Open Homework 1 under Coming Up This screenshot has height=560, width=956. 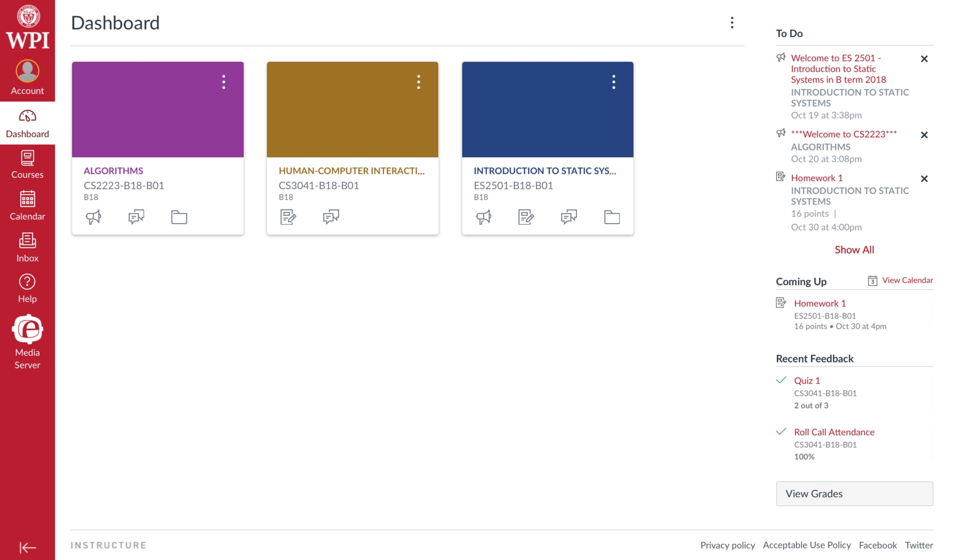click(820, 303)
